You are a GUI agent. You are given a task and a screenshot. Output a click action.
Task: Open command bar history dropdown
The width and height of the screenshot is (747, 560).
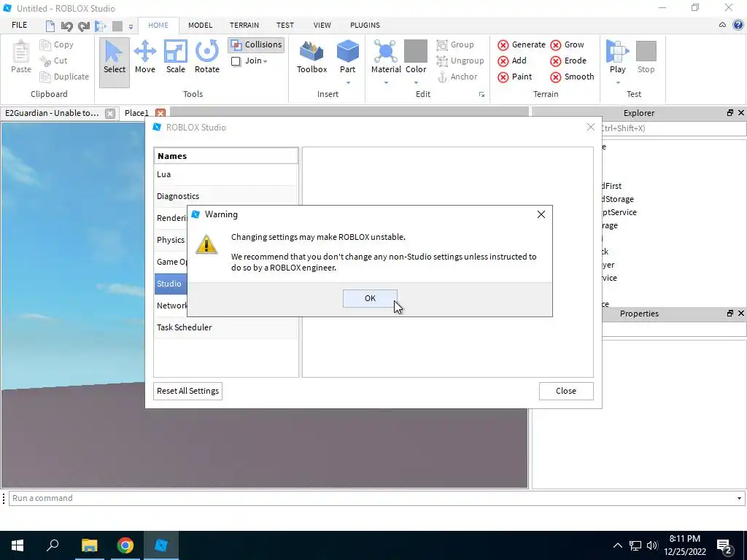739,499
